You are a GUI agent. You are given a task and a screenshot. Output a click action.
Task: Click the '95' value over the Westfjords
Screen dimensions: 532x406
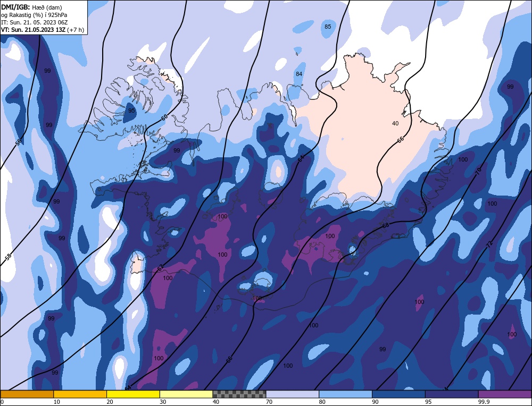coord(131,111)
